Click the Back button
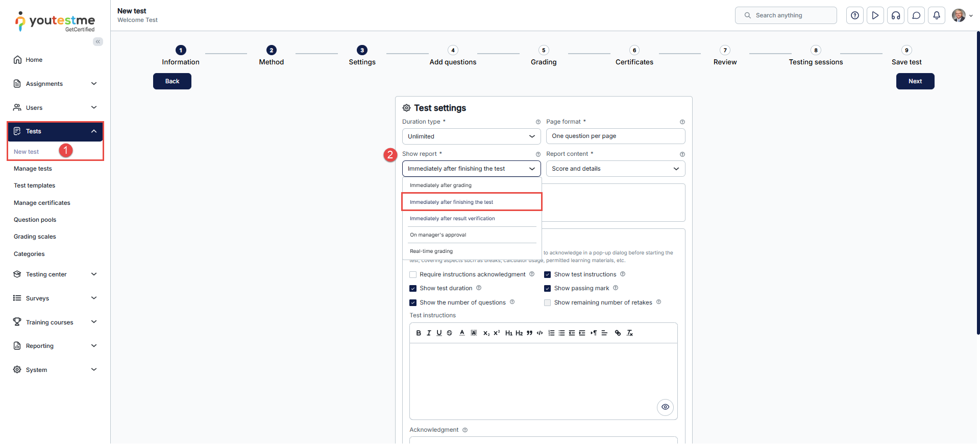Viewport: 980px width, 444px height. tap(172, 81)
